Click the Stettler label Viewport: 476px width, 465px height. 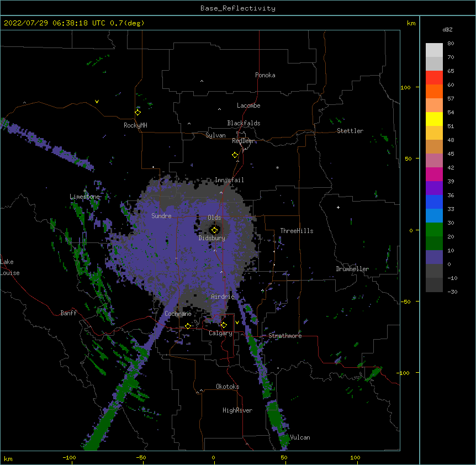[350, 131]
